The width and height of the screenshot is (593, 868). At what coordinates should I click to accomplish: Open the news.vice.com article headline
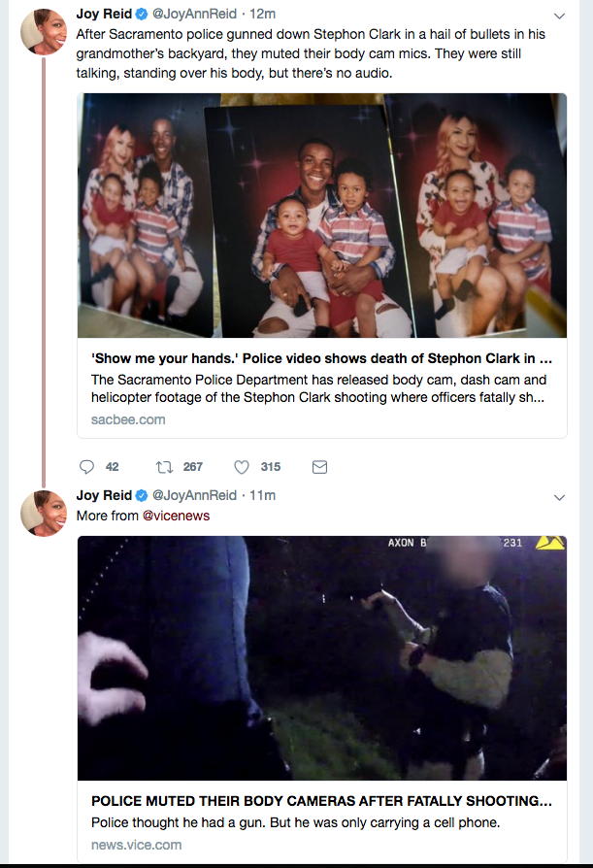[321, 801]
